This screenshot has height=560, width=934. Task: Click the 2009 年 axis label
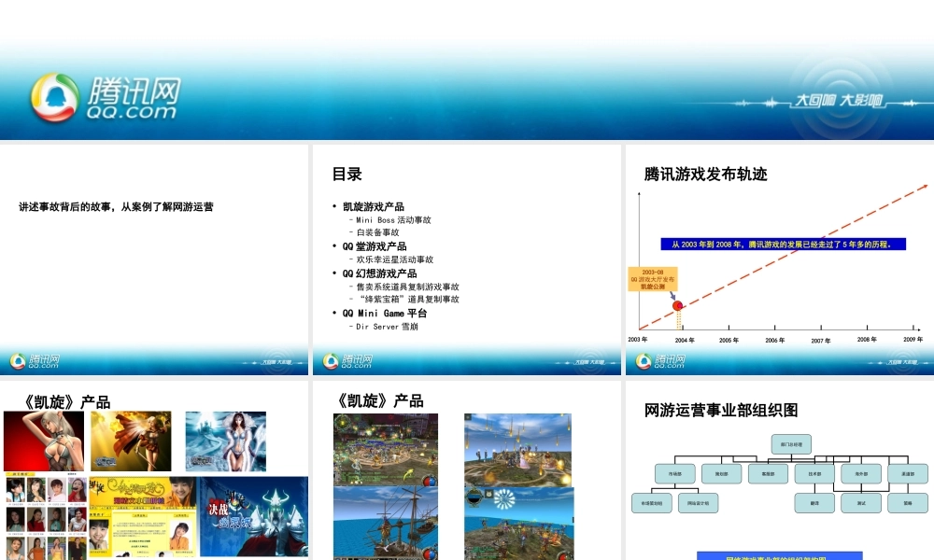[x=913, y=339]
